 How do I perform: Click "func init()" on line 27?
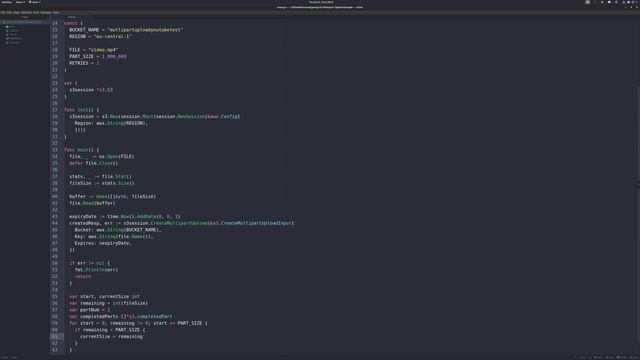coord(79,110)
